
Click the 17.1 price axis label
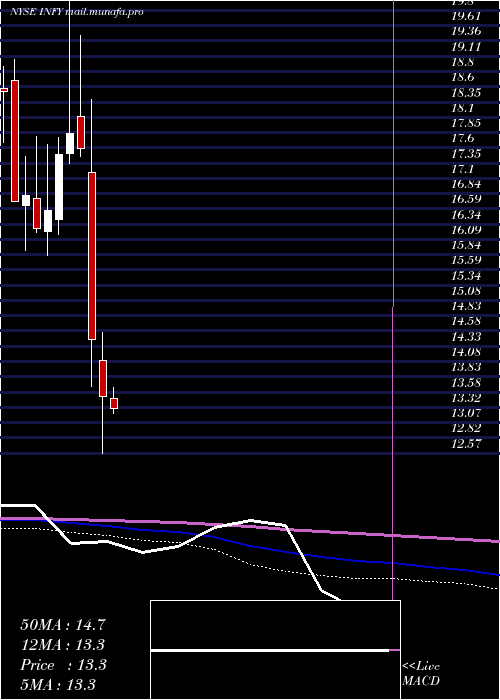[x=462, y=169]
